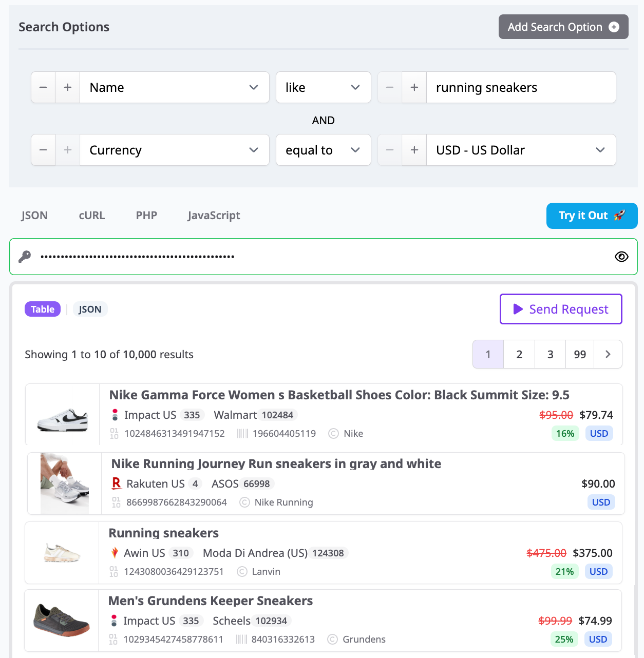Click Impact US icon in Grundens row
The image size is (644, 658).
[114, 621]
